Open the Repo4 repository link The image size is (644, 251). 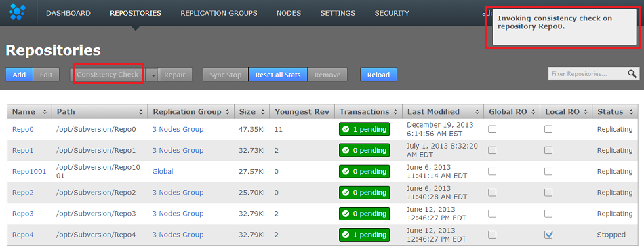pyautogui.click(x=22, y=235)
